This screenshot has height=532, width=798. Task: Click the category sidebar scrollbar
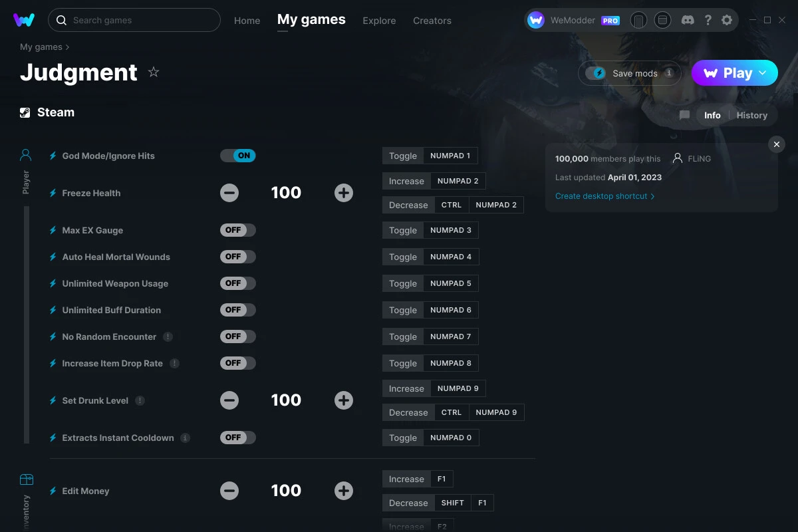[x=27, y=325]
